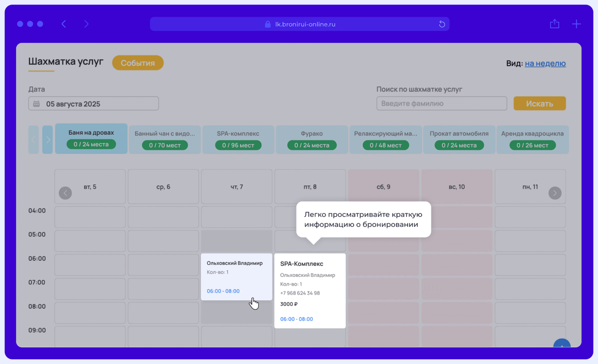This screenshot has width=598, height=364.
Task: Change view via 'на неделю' link
Action: tap(545, 64)
